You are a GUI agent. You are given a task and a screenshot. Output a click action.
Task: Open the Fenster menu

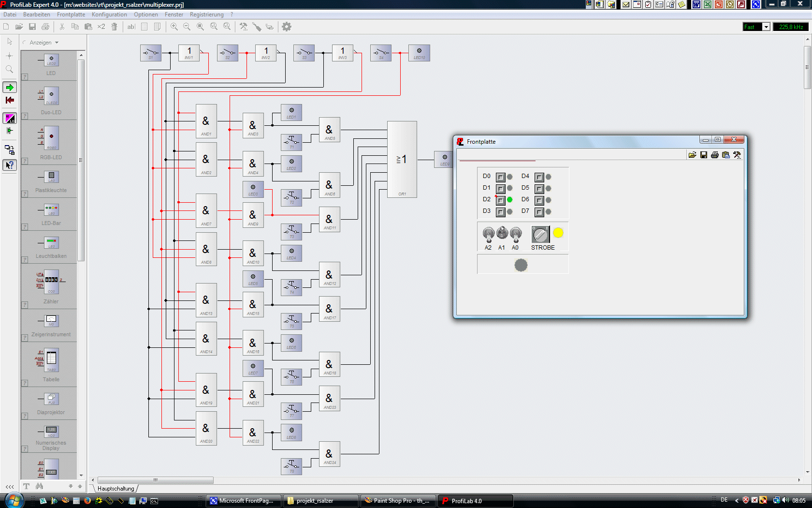(174, 15)
